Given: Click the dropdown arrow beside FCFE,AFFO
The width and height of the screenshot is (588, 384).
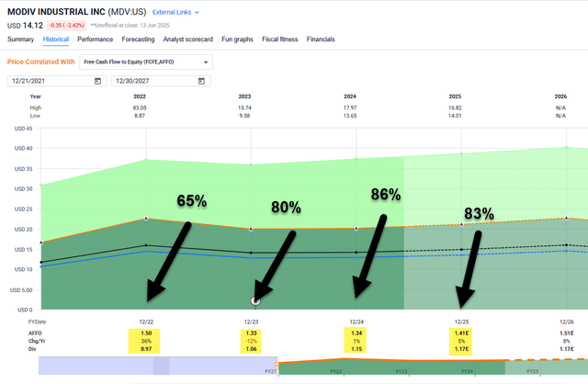Looking at the screenshot, I should (x=206, y=62).
